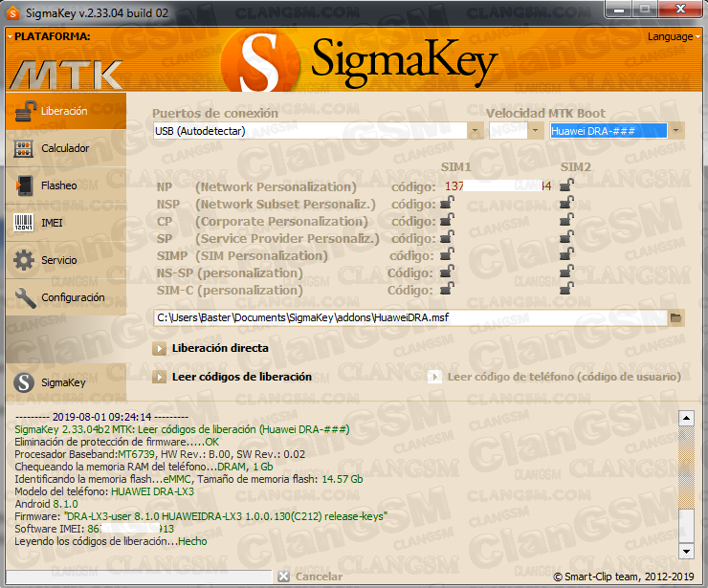The height and width of the screenshot is (588, 708).
Task: Click the SIM2 column header
Action: pos(576,167)
